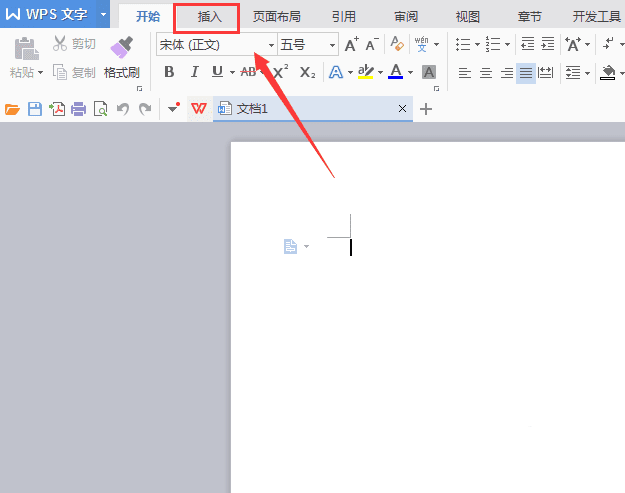Expand the 粘贴 dropdown arrow

[40, 73]
